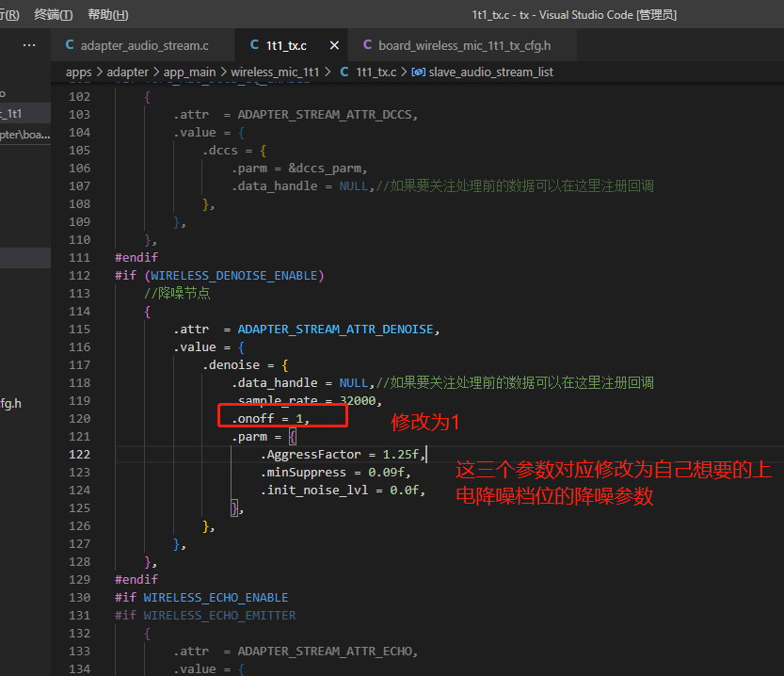Click the C icon on board_wireless_mic_1t1_tx_cfg.h tab
784x676 pixels.
[x=367, y=45]
